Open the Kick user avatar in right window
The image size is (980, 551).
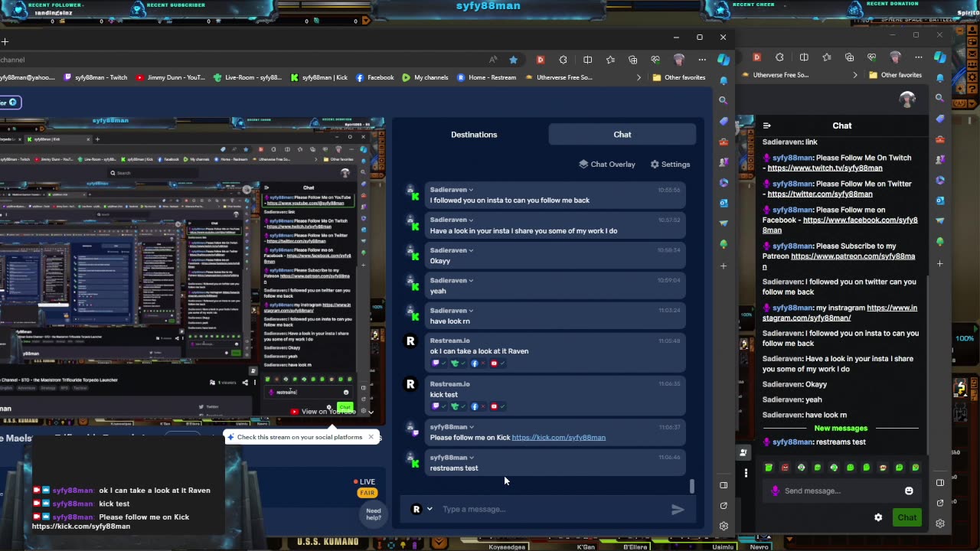[907, 99]
